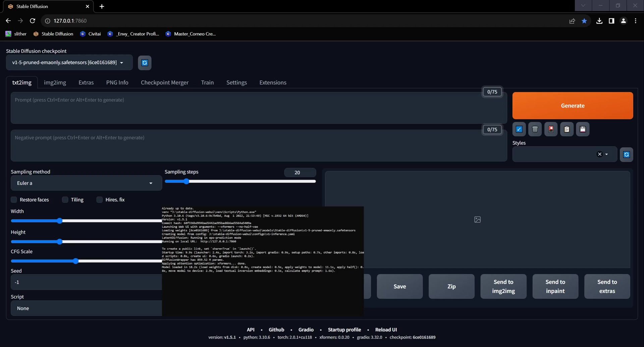644x347 pixels.
Task: Open the Extensions tab
Action: click(272, 82)
